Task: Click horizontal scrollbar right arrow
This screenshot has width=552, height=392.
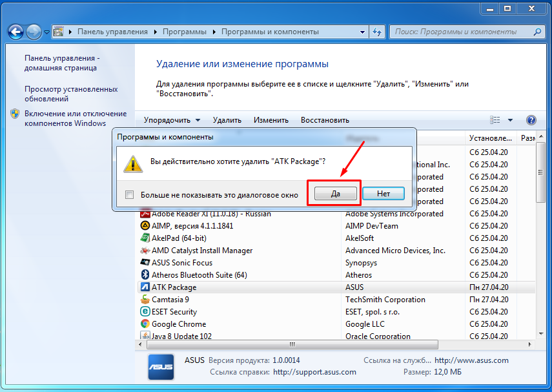Action: (529, 344)
